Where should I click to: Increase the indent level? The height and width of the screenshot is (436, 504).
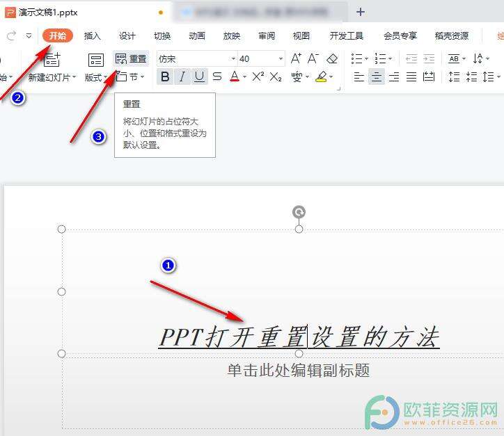pyautogui.click(x=429, y=58)
